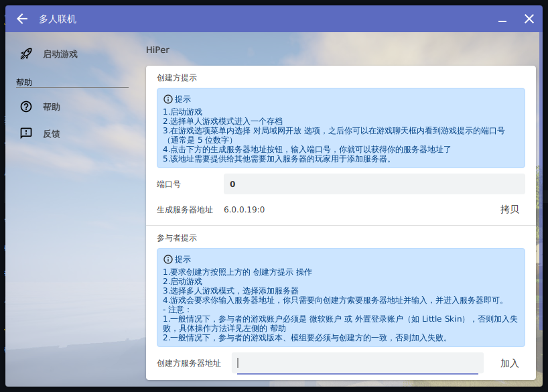The width and height of the screenshot is (548, 392).
Task: Click the rocket icon for 启动游戏
Action: [x=26, y=54]
